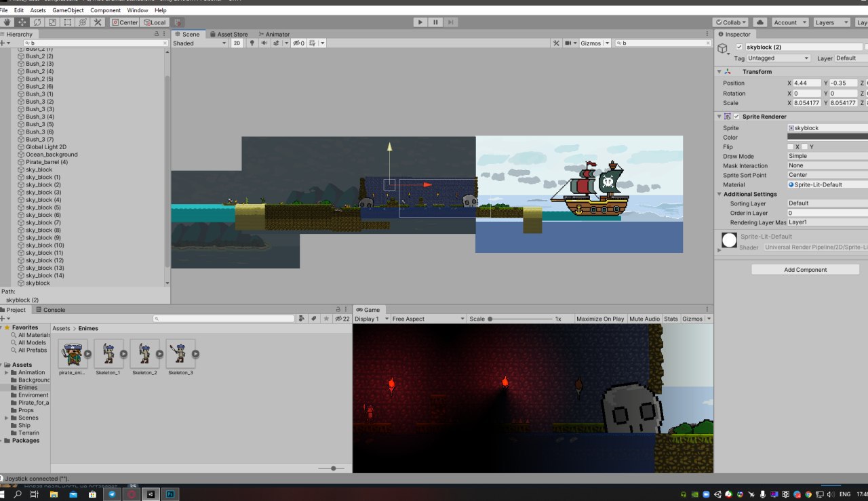Click Project search field
This screenshot has width=868, height=501.
225,319
